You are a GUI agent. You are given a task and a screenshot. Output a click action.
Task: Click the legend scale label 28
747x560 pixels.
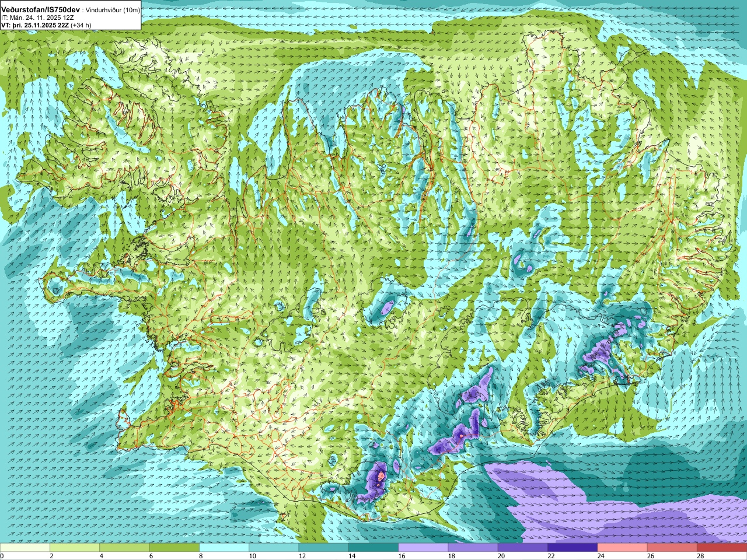[x=700, y=556]
